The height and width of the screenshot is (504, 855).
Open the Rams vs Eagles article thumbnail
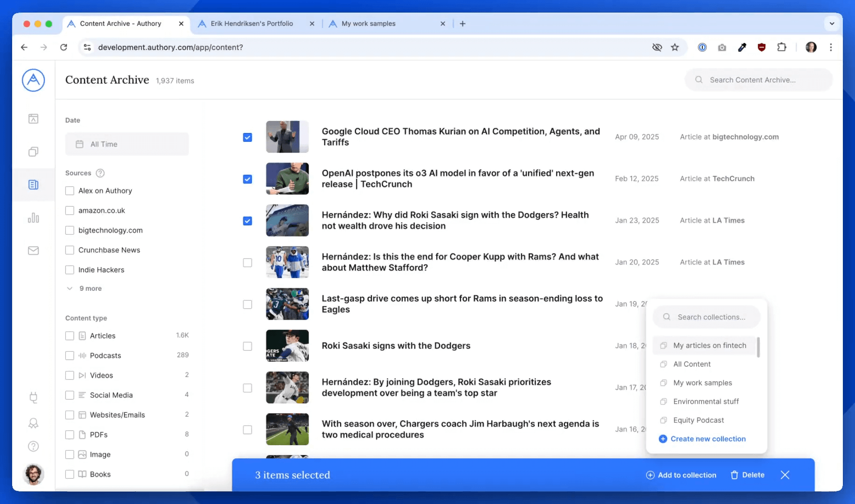pos(287,304)
